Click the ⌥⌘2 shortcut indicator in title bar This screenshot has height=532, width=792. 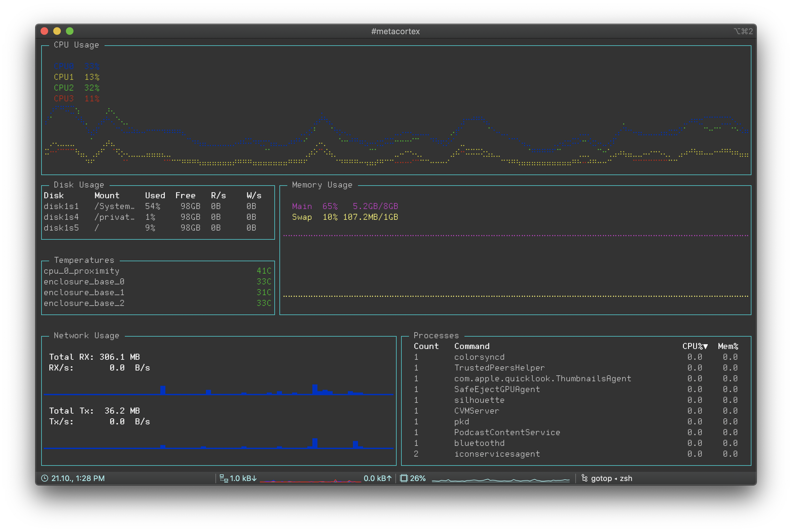743,31
